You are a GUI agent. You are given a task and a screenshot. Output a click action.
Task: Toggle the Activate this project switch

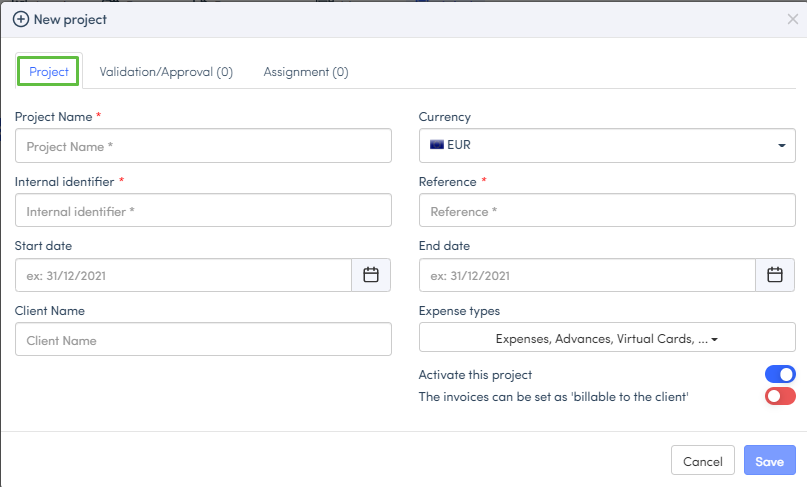(x=780, y=374)
